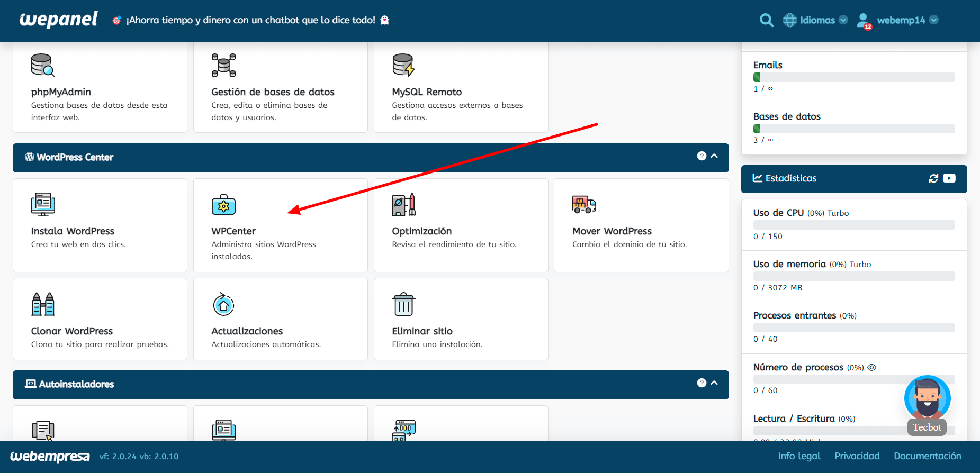Viewport: 980px width, 473px height.
Task: Open the Documentación footer link
Action: pyautogui.click(x=927, y=456)
